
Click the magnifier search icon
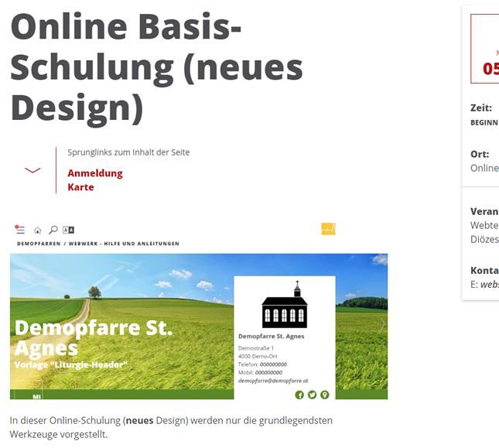(53, 230)
